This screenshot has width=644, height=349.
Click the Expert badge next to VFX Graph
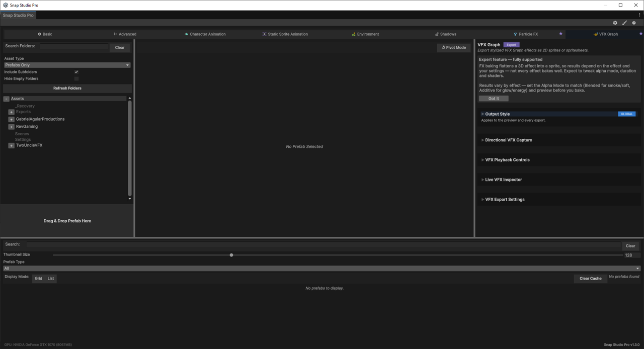pos(511,45)
